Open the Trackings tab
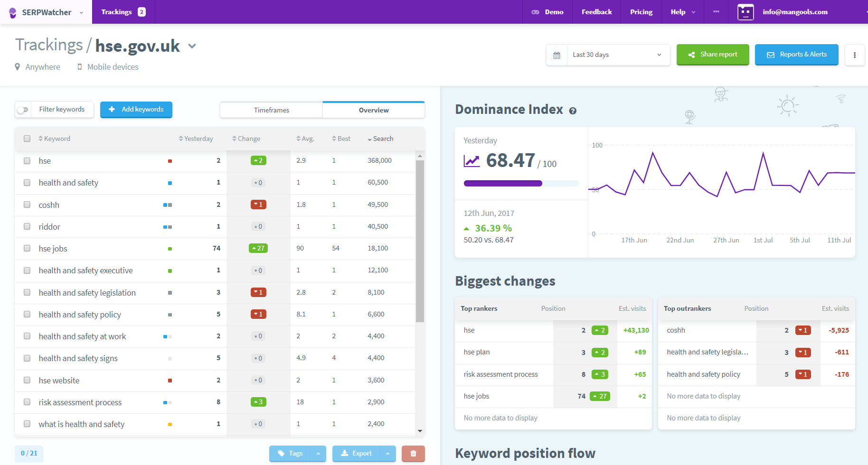Viewport: 868px width, 465px height. click(123, 12)
